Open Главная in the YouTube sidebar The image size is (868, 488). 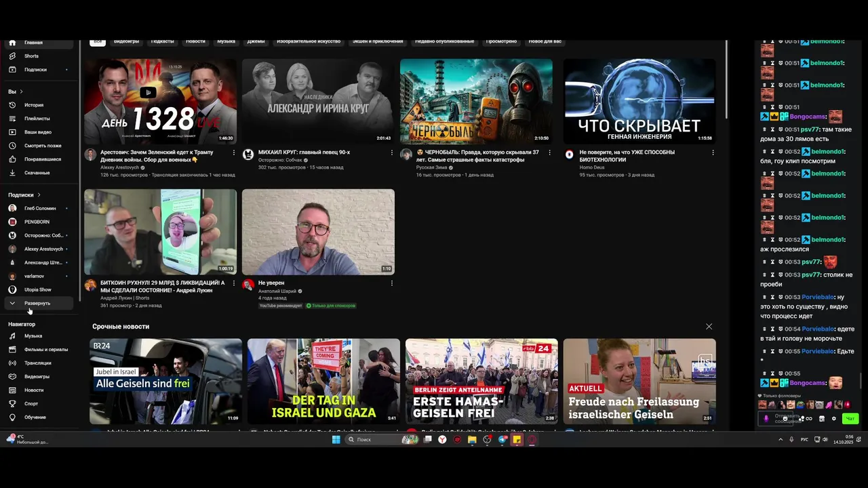[x=39, y=43]
